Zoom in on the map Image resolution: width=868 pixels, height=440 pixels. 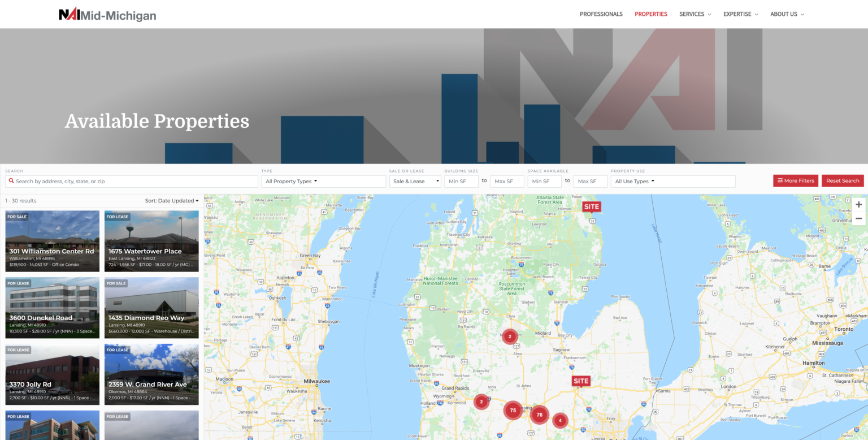tap(858, 205)
